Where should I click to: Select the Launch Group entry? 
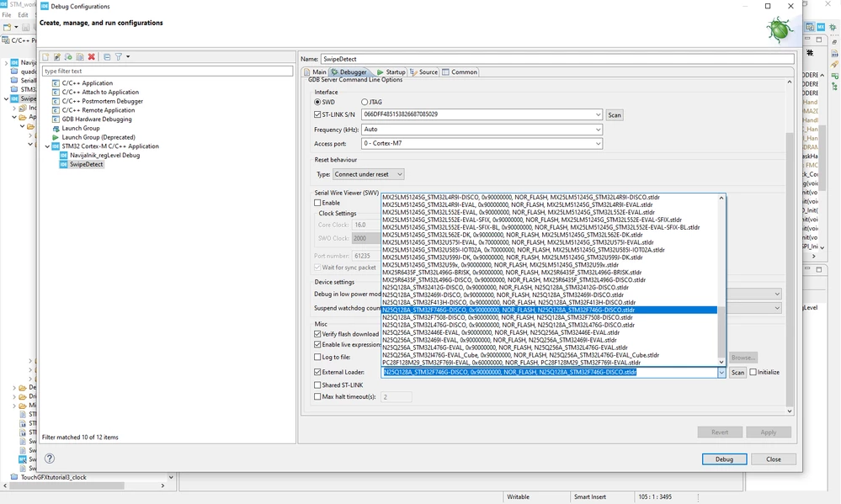pyautogui.click(x=81, y=129)
